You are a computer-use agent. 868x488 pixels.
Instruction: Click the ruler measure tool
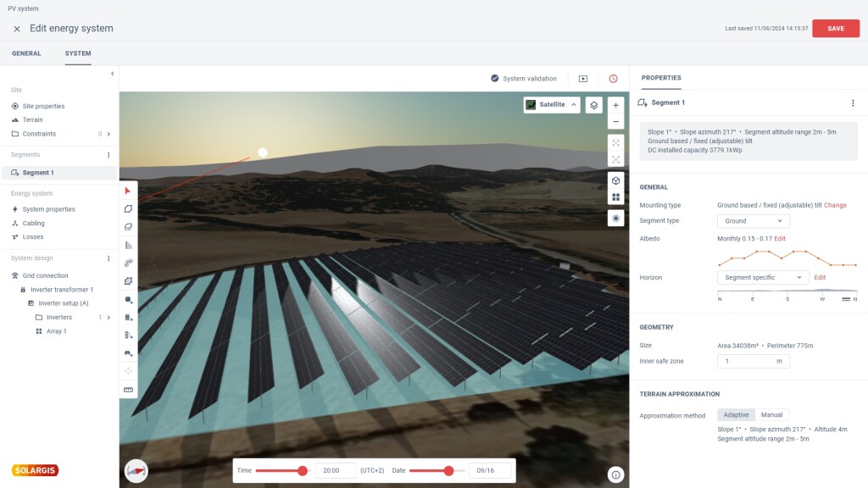click(x=128, y=390)
